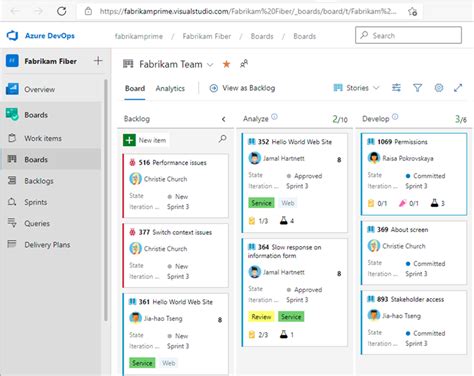Image resolution: width=474 pixels, height=376 pixels.
Task: Click Jia-hao Tseng avatar on card 893
Action: 374,315
